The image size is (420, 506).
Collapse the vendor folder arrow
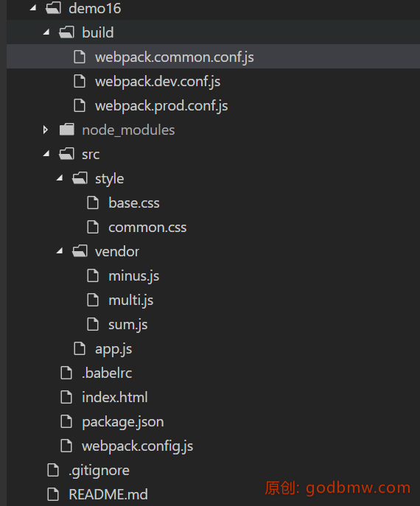[60, 251]
